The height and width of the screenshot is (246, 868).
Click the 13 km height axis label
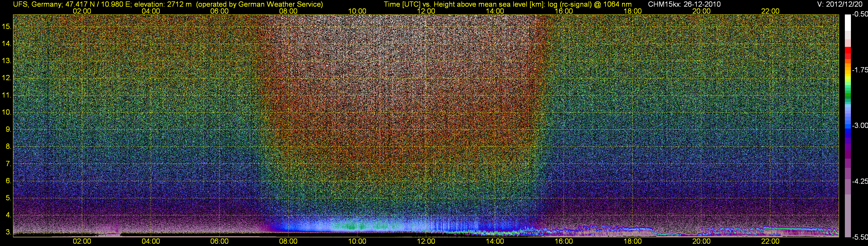coord(7,61)
